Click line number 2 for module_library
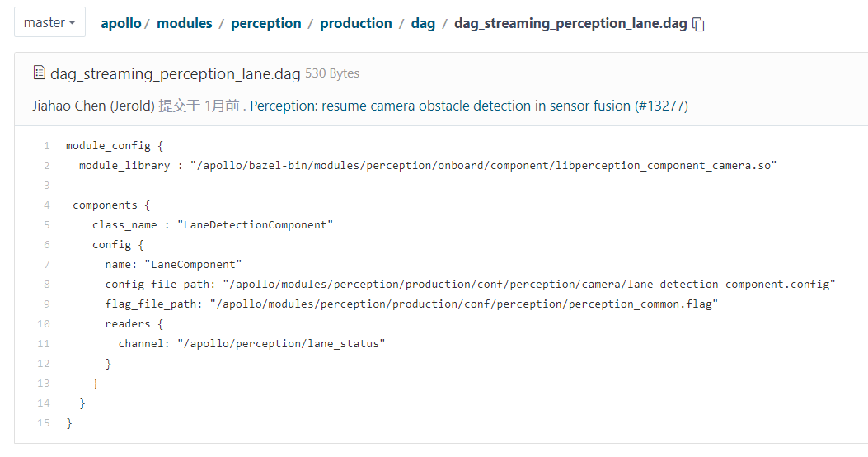 [x=47, y=166]
